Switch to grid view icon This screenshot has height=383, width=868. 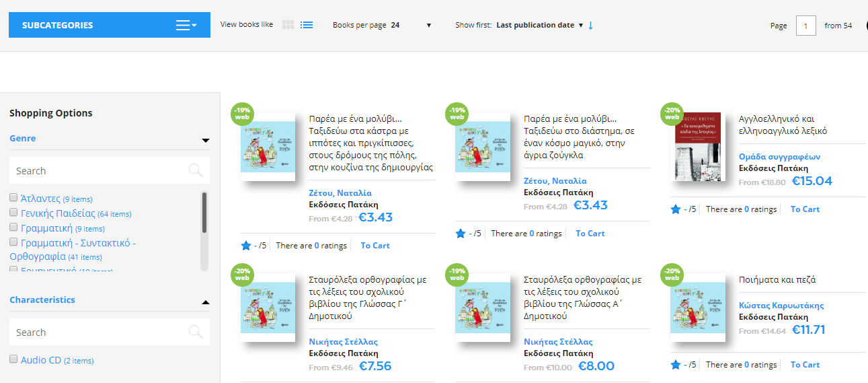click(x=288, y=25)
